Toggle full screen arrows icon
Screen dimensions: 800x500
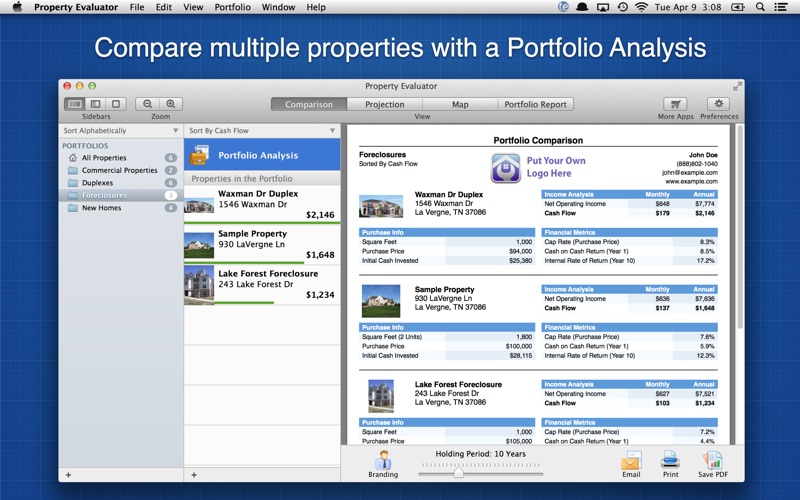coord(737,87)
